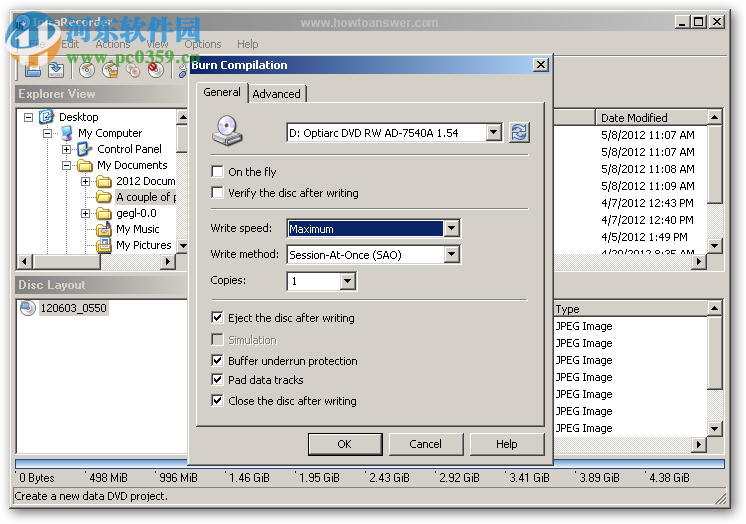
Task: Open the Edit menu
Action: [70, 44]
